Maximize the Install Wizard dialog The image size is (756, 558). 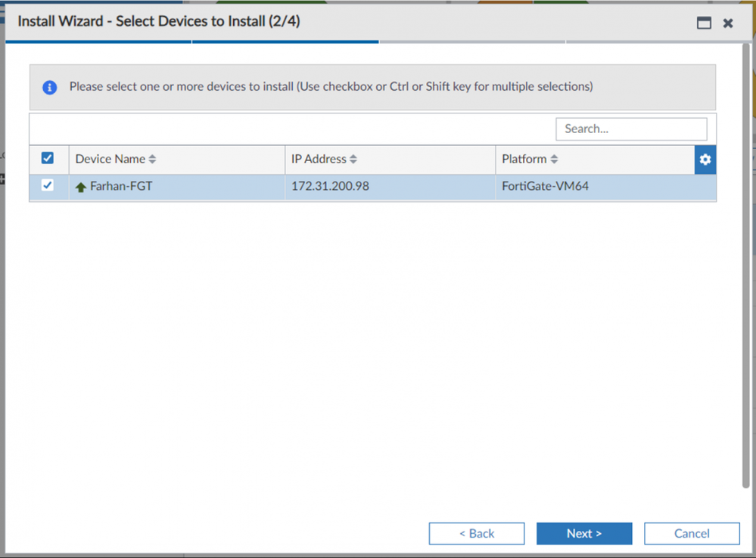(x=704, y=23)
